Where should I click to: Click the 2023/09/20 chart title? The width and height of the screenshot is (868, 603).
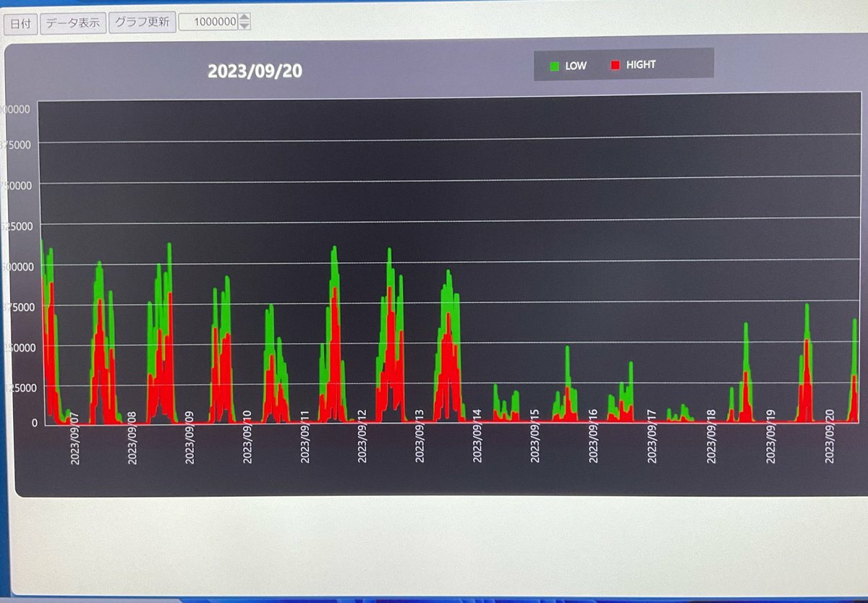click(x=255, y=72)
